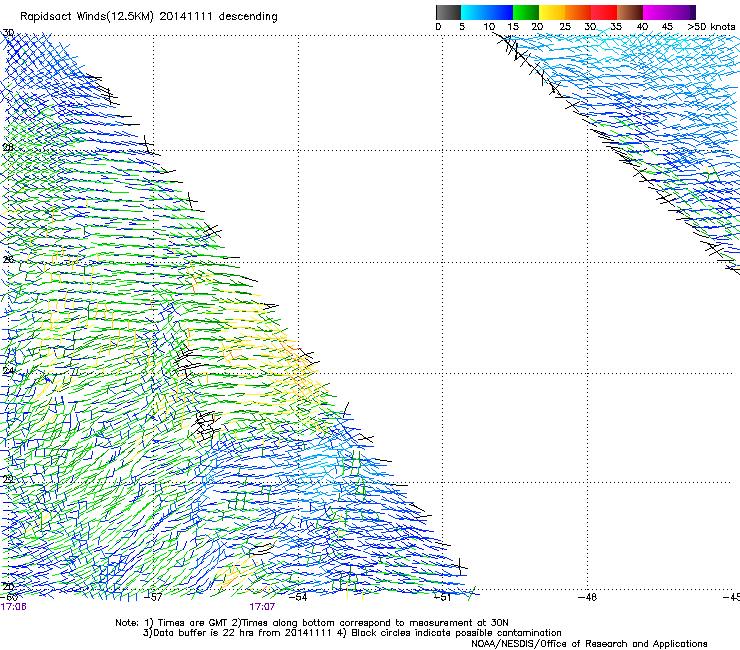The image size is (740, 650).
Task: Select the '22' latitude axis label
Action: pyautogui.click(x=8, y=479)
